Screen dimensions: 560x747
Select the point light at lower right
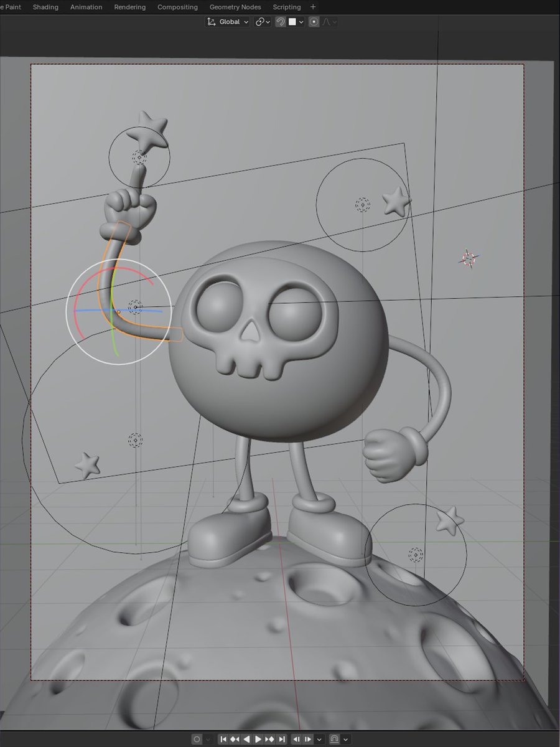point(416,555)
